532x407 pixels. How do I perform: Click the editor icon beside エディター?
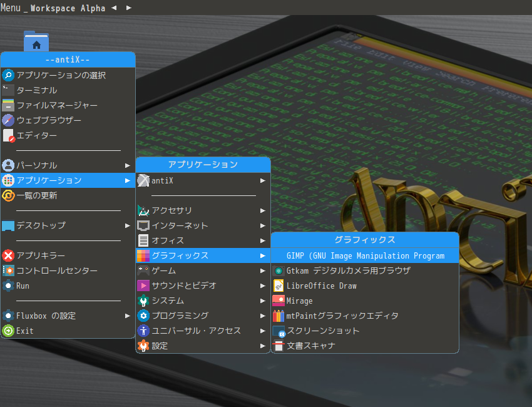tap(8, 135)
